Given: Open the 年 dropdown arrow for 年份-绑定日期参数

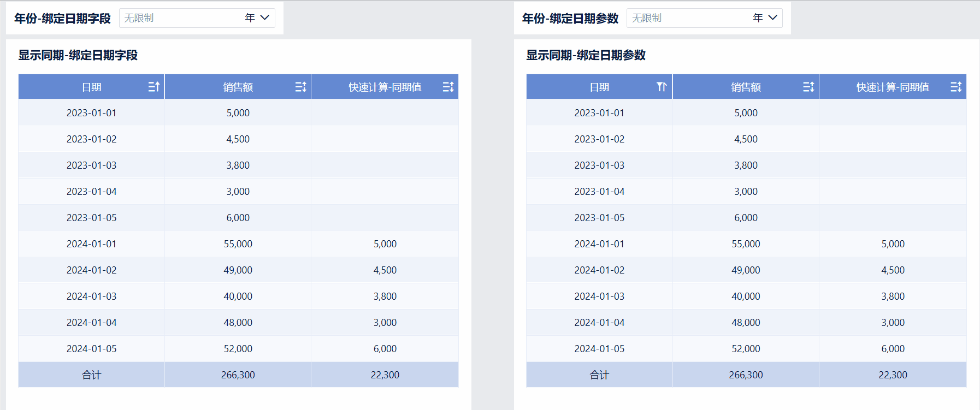Looking at the screenshot, I should coord(773,18).
